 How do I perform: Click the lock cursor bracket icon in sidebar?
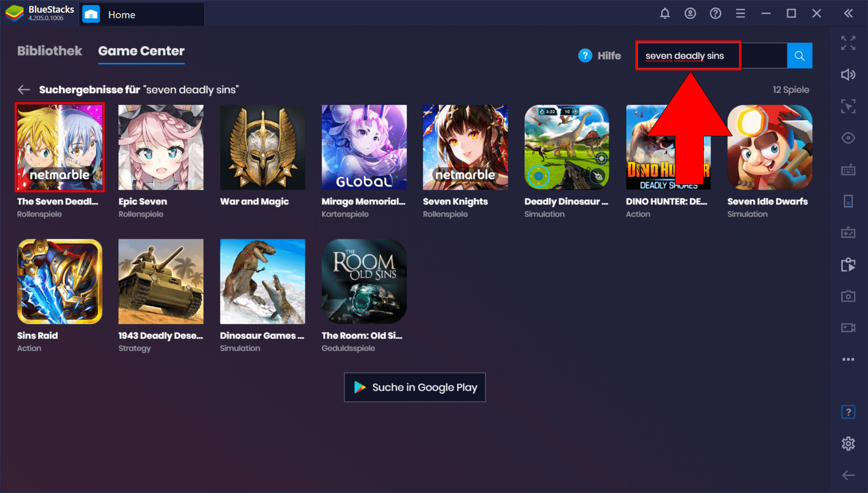pos(848,106)
